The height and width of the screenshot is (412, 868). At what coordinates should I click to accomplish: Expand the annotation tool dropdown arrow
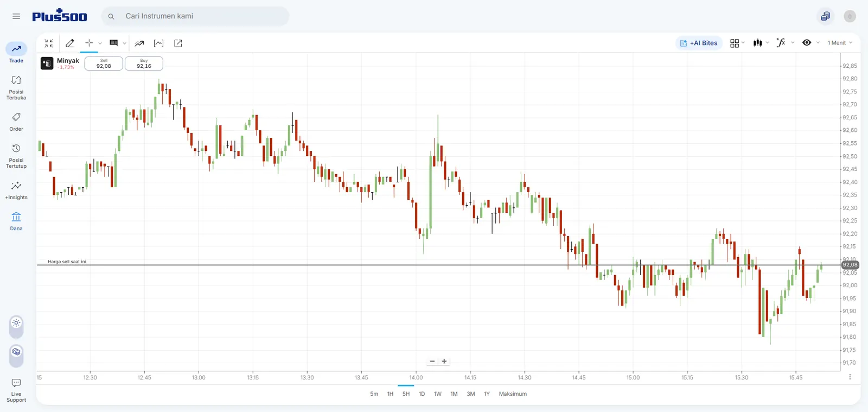click(x=124, y=43)
